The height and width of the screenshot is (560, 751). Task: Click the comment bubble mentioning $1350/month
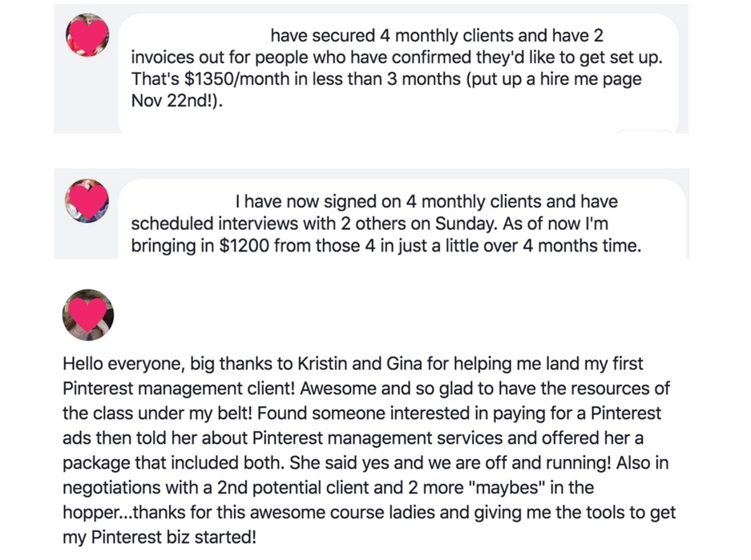click(x=398, y=73)
